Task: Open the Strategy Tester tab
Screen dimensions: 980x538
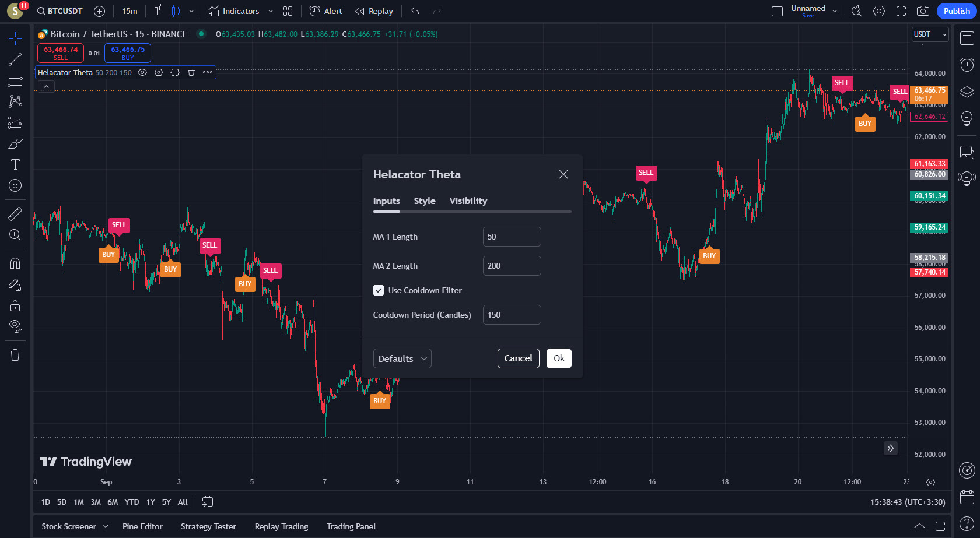Action: pos(208,526)
